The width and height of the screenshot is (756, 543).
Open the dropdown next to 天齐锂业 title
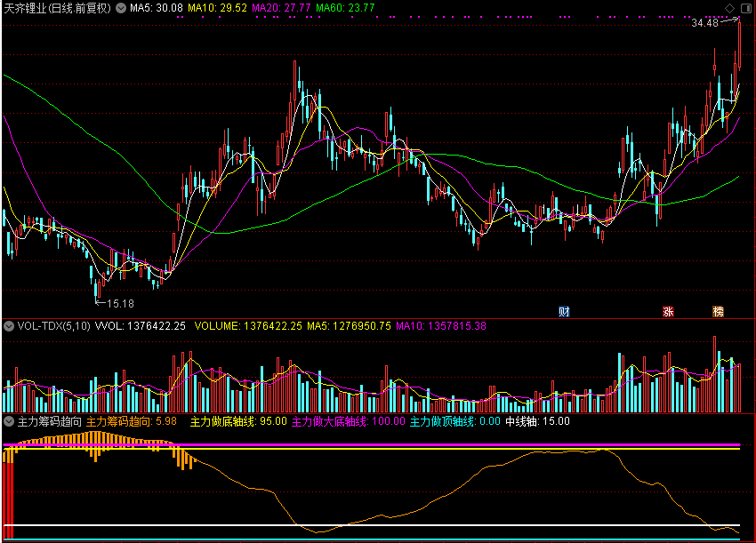(121, 8)
